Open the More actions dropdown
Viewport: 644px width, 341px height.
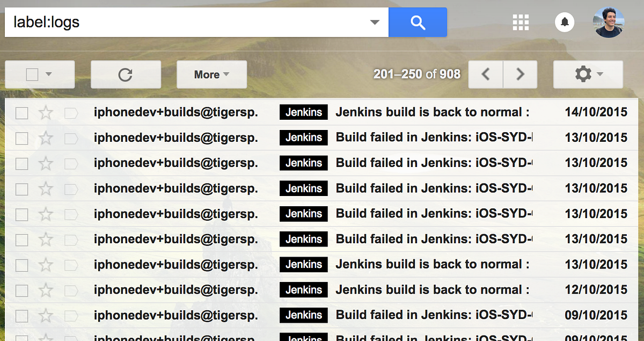tap(211, 74)
